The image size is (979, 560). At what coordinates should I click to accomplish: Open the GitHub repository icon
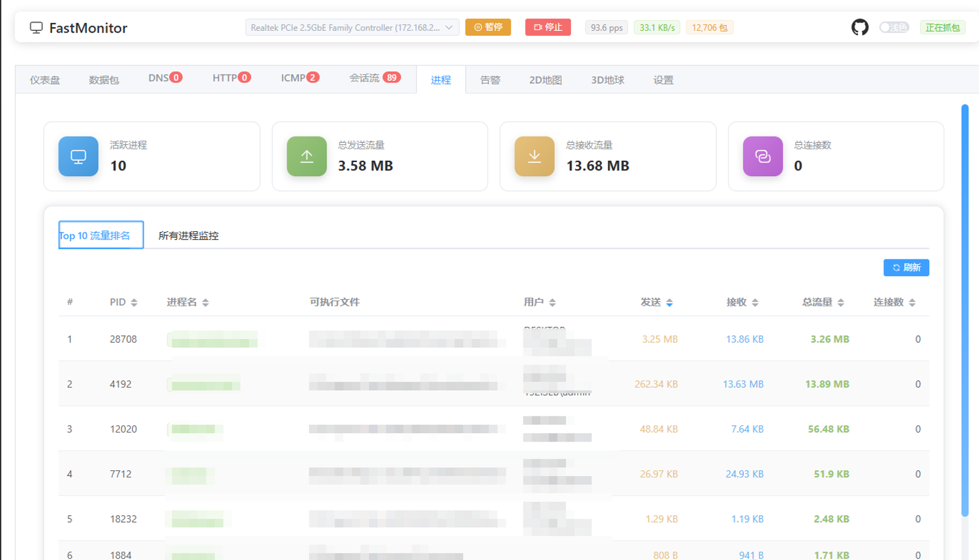click(860, 28)
